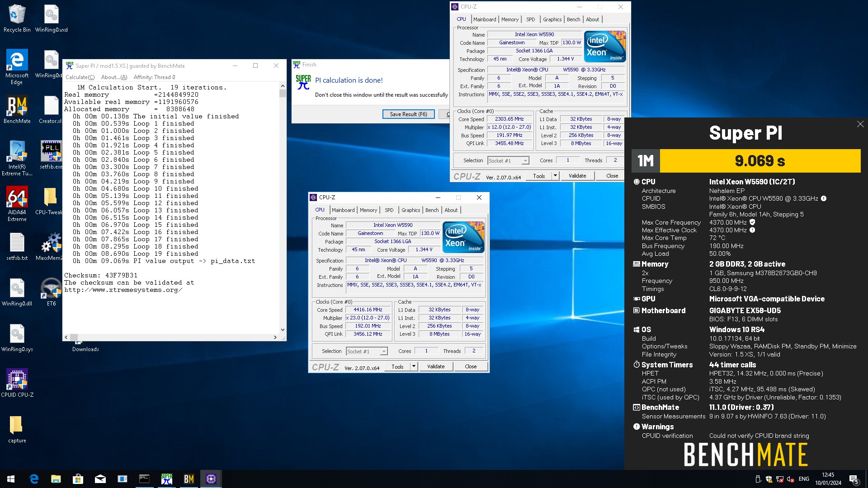Click Validate button in upper CPU-Z
This screenshot has height=488, width=868.
(x=577, y=176)
